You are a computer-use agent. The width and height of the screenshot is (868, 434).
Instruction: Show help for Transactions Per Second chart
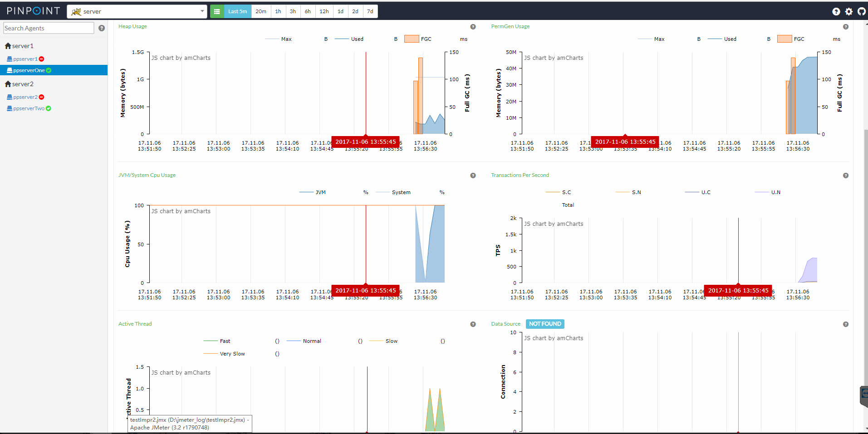pos(845,176)
